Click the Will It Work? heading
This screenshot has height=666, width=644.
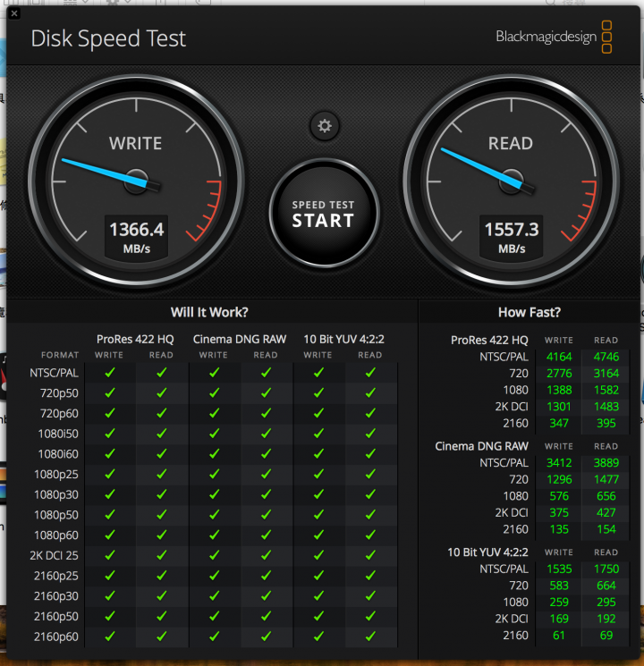click(x=209, y=312)
